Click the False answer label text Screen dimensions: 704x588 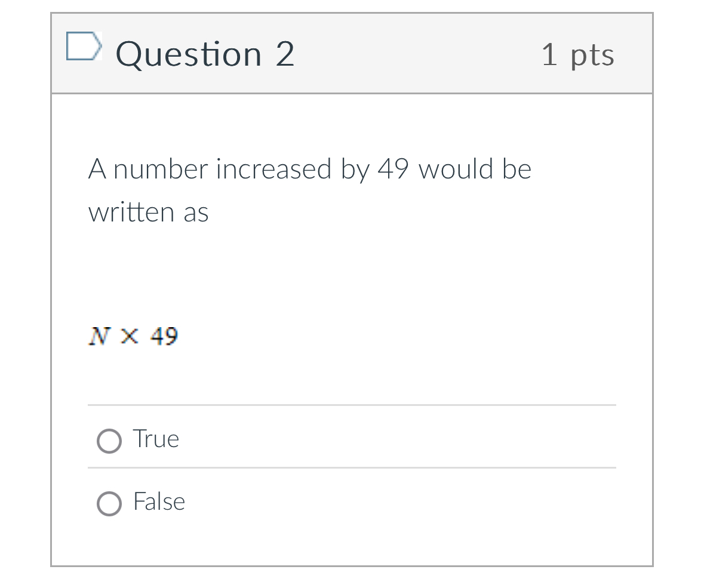[x=159, y=501]
